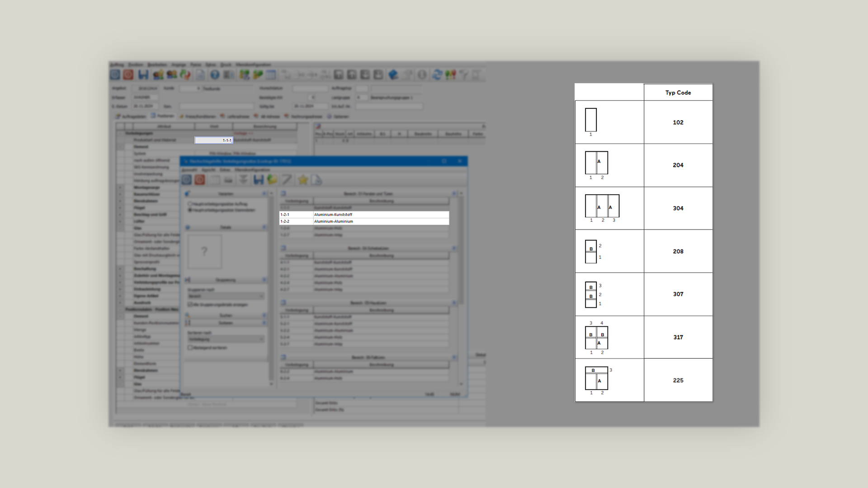
Task: Click the red power icon in main toolbar
Action: tap(128, 75)
